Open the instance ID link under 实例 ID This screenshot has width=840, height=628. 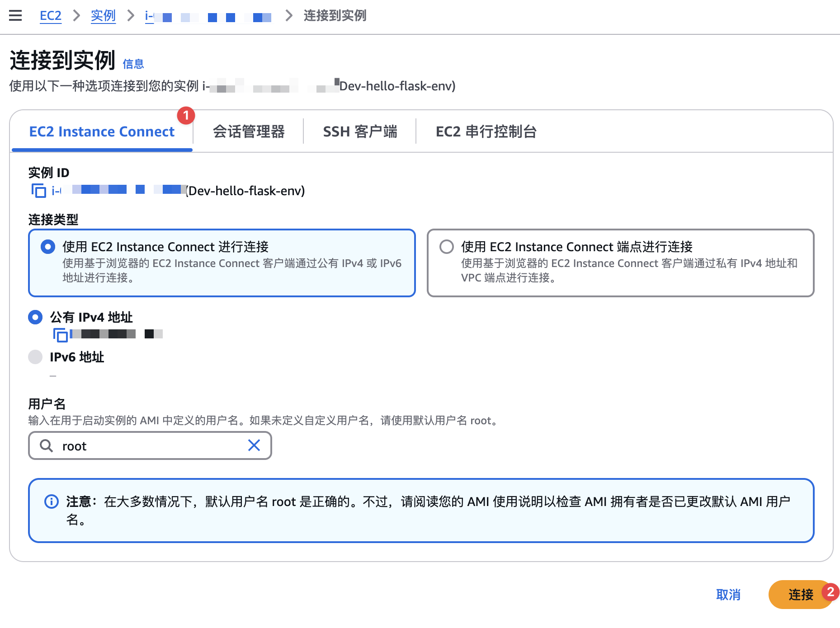point(118,190)
